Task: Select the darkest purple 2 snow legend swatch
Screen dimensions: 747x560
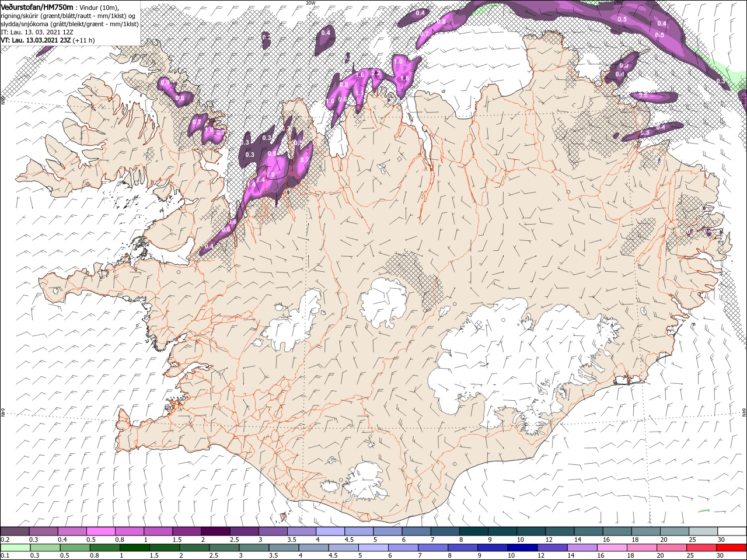Action: 216,531
